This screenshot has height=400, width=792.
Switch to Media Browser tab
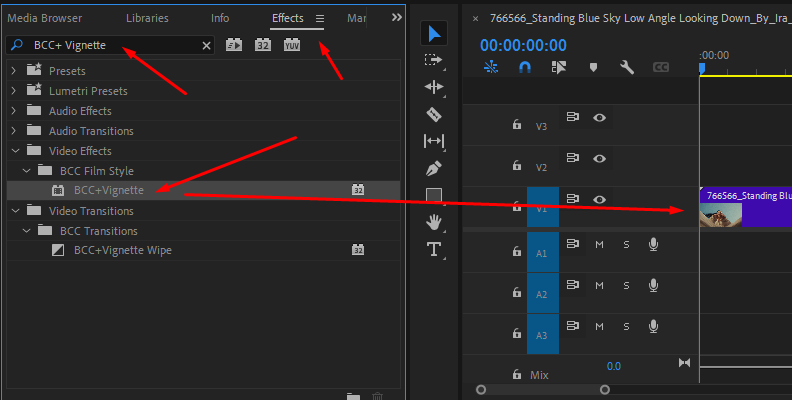pyautogui.click(x=44, y=18)
